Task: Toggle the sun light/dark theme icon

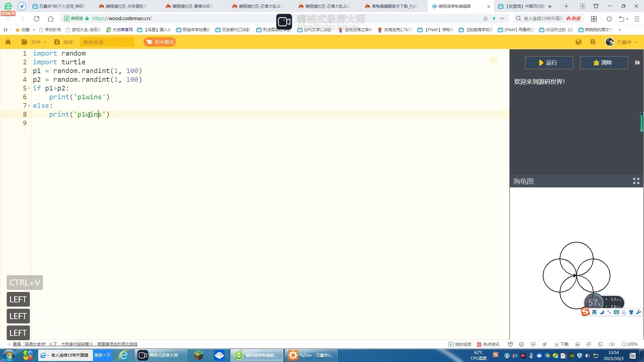Action: (493, 61)
